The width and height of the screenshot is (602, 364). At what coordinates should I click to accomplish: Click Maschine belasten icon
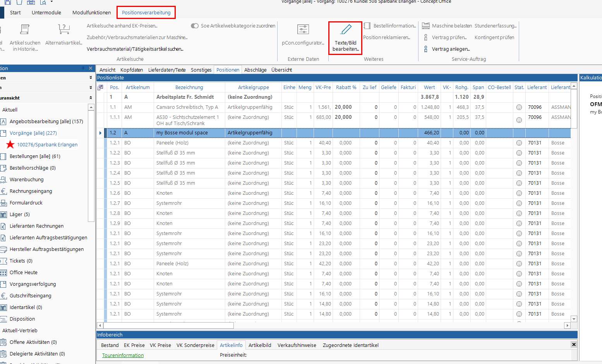click(426, 26)
